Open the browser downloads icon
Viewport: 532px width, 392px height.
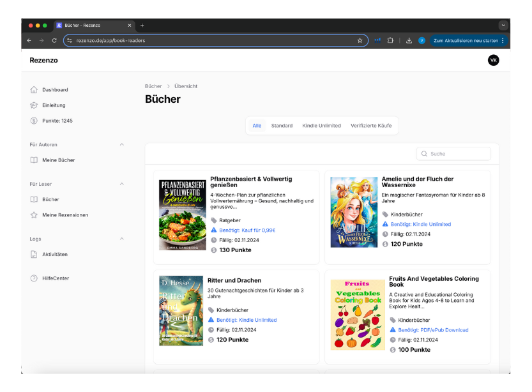coord(409,41)
